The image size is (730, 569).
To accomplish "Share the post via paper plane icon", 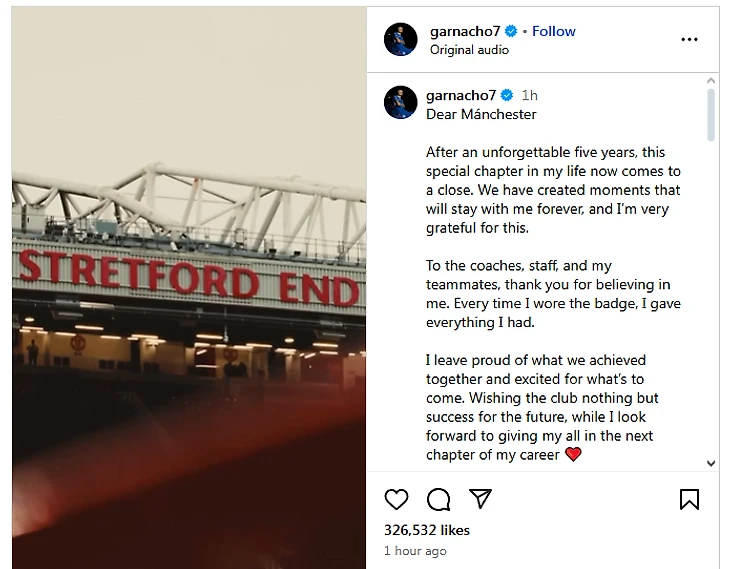I will (x=480, y=499).
